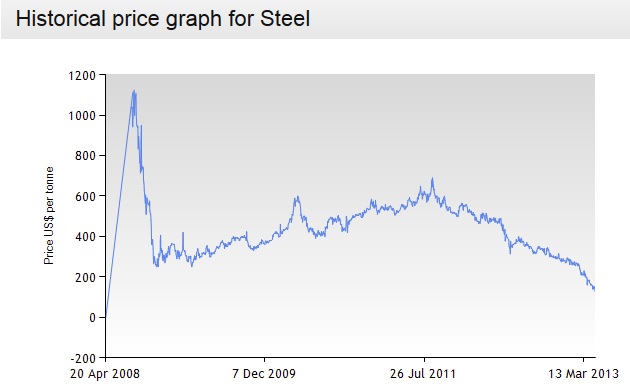Click the early 2010 price peak near 600
Screen dimensions: 630x384
click(297, 197)
